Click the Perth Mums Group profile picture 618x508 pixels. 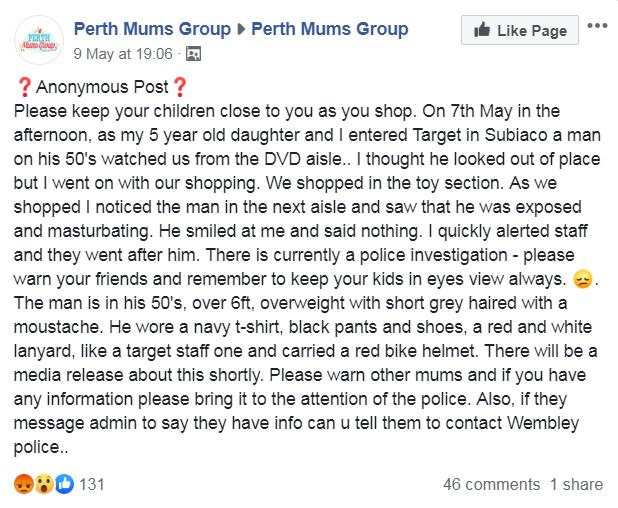click(x=39, y=40)
